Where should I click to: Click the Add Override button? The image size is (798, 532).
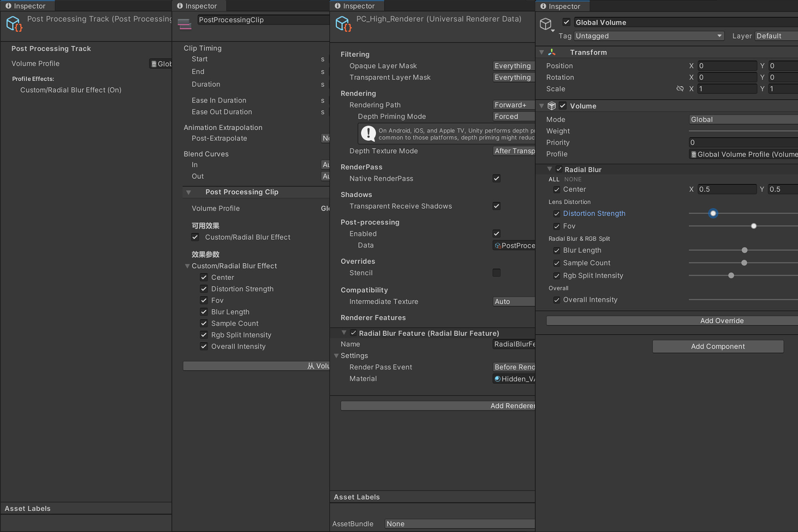tap(672, 321)
